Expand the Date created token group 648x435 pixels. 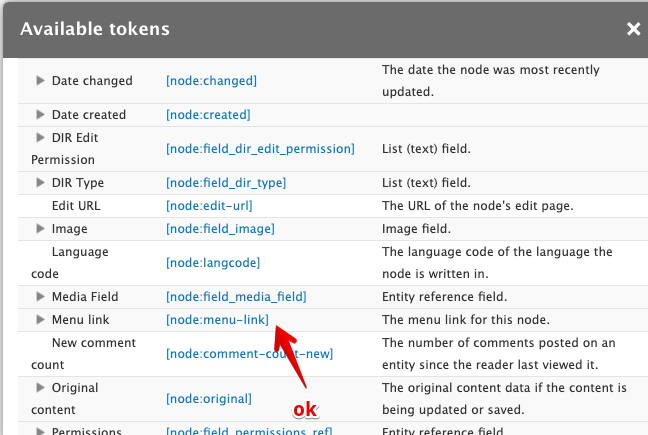click(x=40, y=114)
